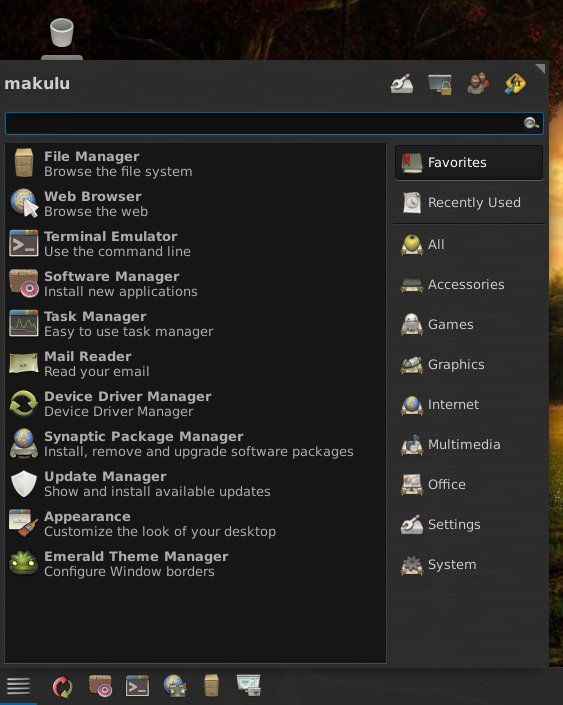This screenshot has width=563, height=705.
Task: Click the globe web browser taskbar launcher
Action: 175,686
